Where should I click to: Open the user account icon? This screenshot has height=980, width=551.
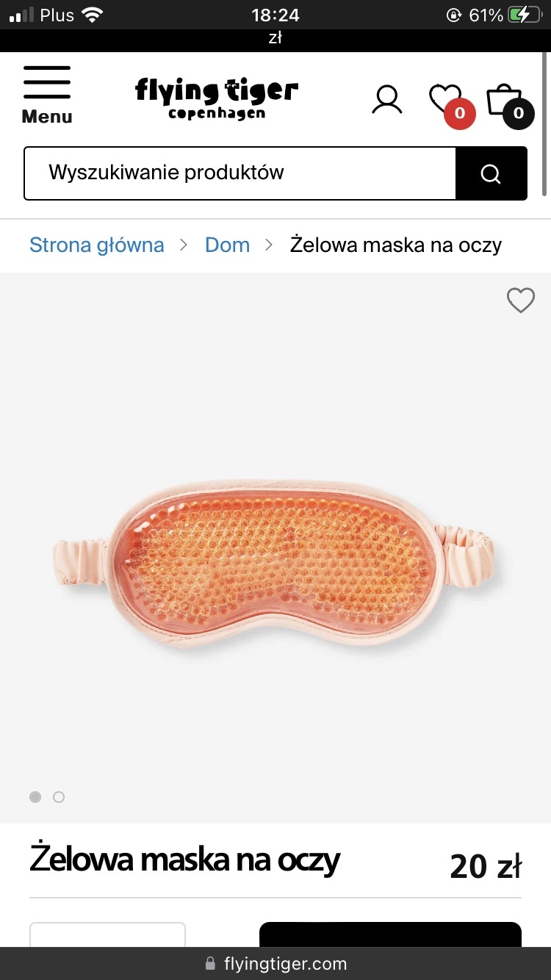(386, 99)
